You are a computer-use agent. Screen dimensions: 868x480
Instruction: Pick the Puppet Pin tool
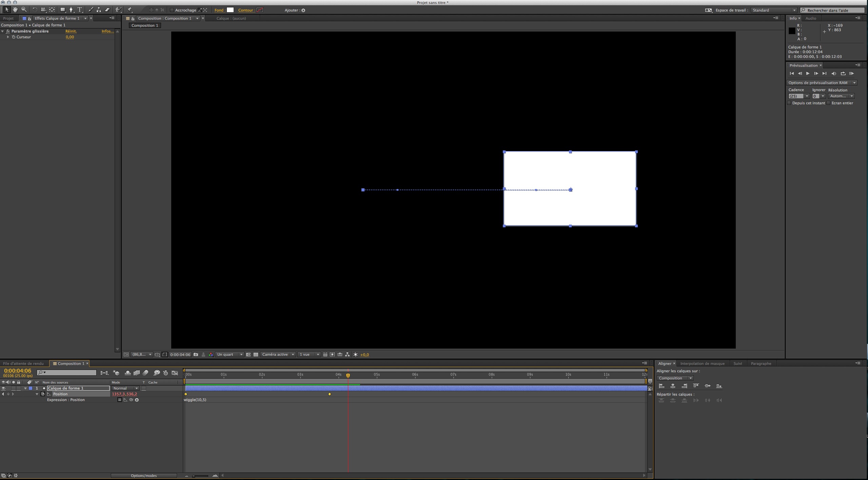[x=130, y=10]
